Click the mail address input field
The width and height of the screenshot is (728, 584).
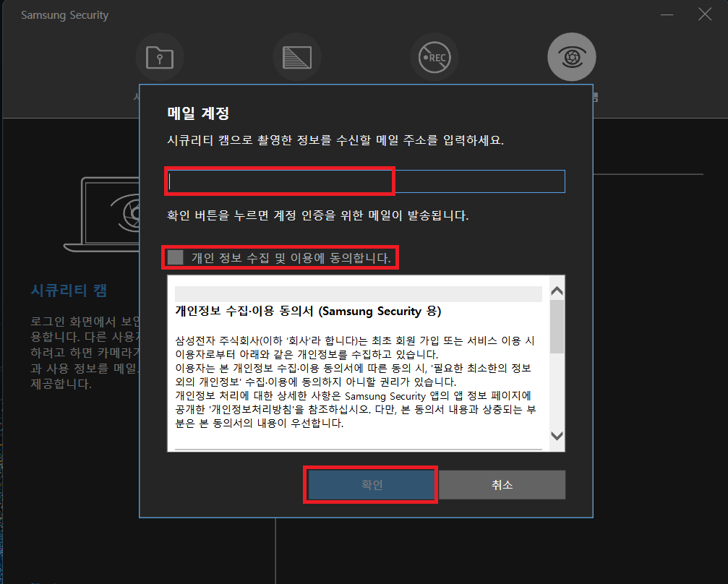[x=366, y=181]
